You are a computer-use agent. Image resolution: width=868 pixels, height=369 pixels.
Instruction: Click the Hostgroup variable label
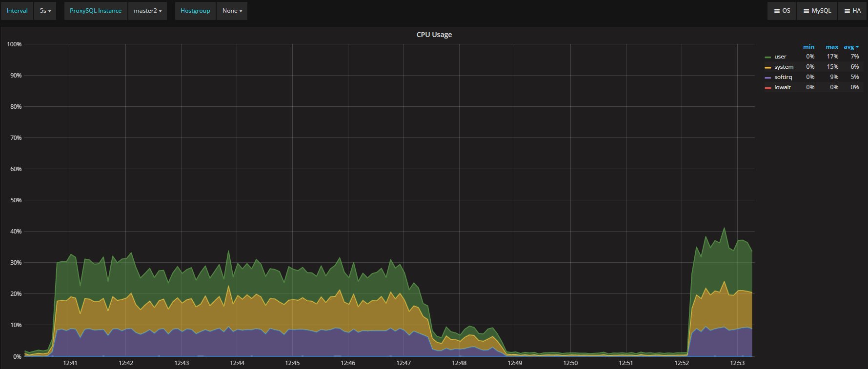click(x=195, y=11)
